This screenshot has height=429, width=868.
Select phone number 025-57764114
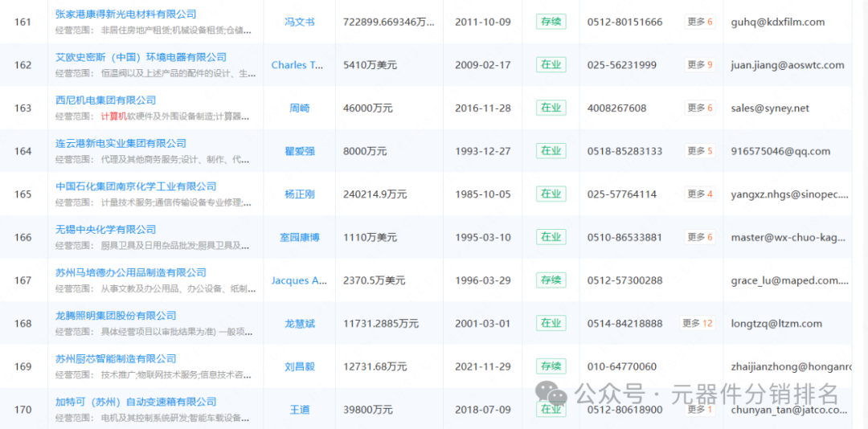coord(621,194)
